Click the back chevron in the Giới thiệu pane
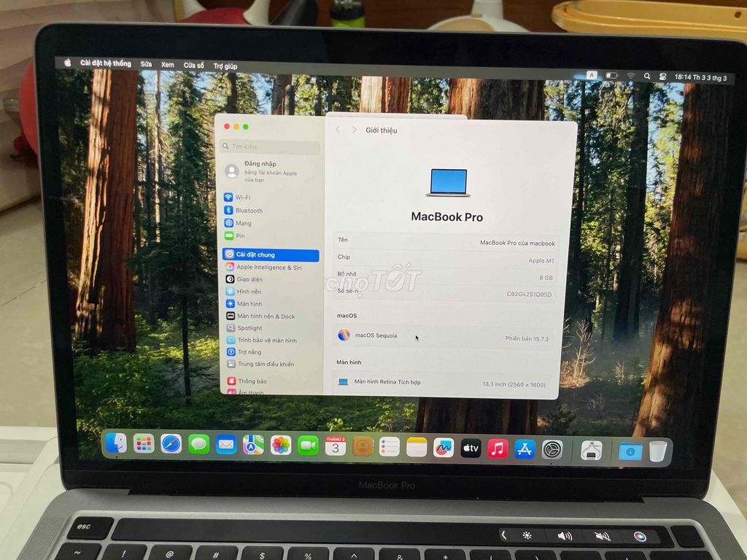 338,129
